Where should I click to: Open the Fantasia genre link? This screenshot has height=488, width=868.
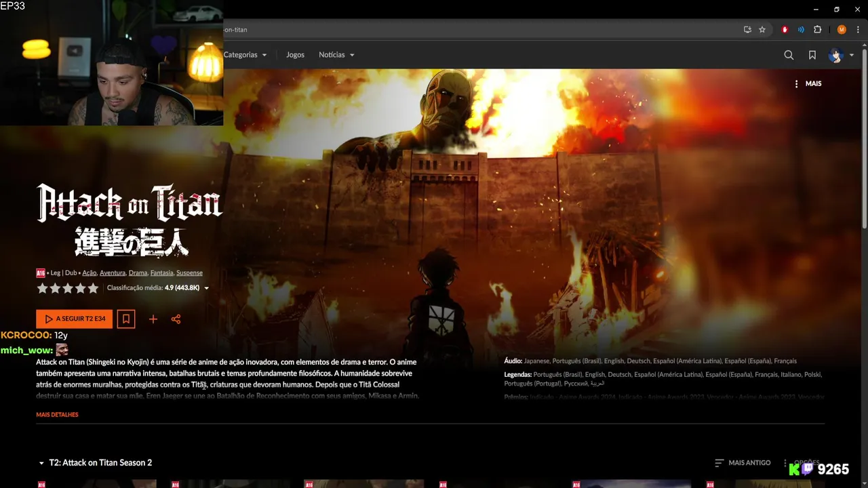(x=161, y=272)
